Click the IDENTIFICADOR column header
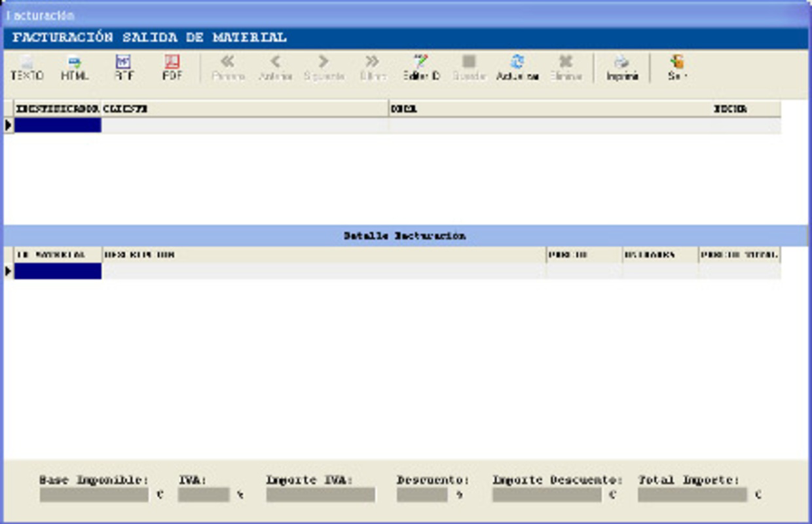This screenshot has width=812, height=524. pos(58,109)
